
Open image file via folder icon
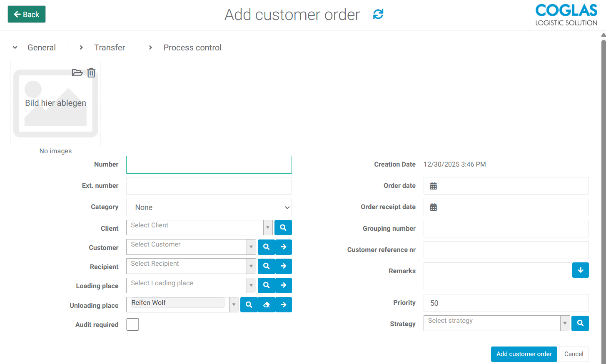[77, 73]
